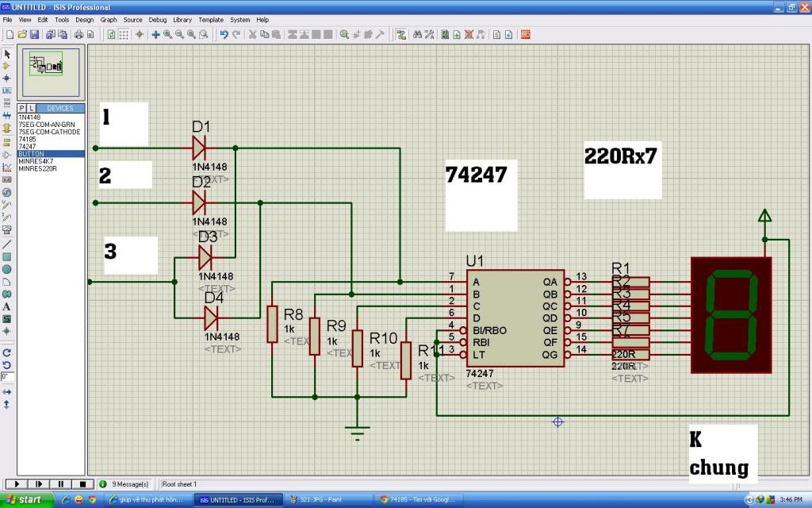The height and width of the screenshot is (508, 812).
Task: Select the Wire Label LBL tool
Action: coord(6,90)
